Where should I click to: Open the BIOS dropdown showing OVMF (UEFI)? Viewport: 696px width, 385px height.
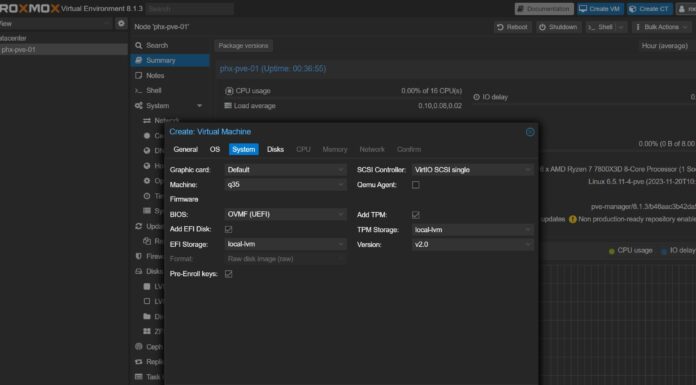(341, 214)
